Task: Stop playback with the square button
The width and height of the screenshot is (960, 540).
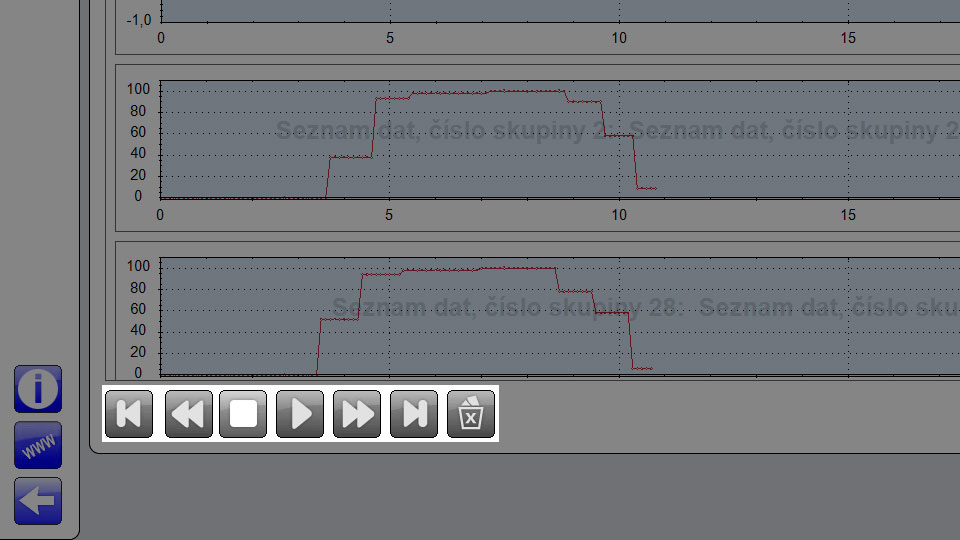Action: click(x=243, y=414)
